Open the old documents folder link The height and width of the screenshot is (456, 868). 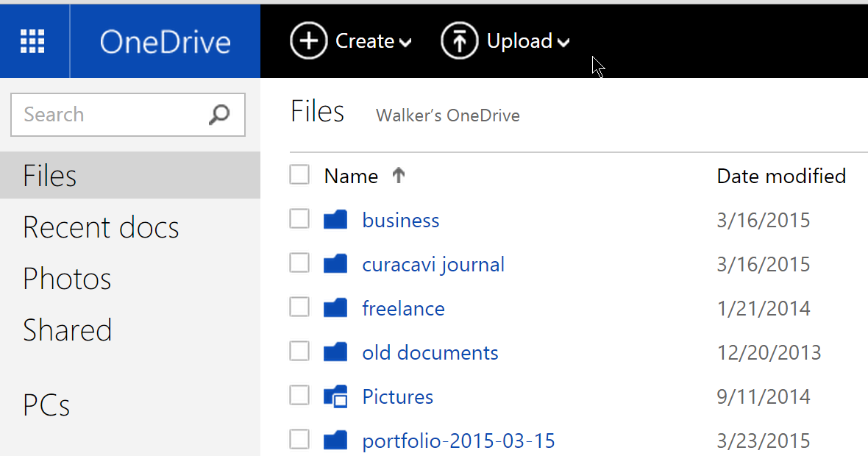click(x=430, y=352)
